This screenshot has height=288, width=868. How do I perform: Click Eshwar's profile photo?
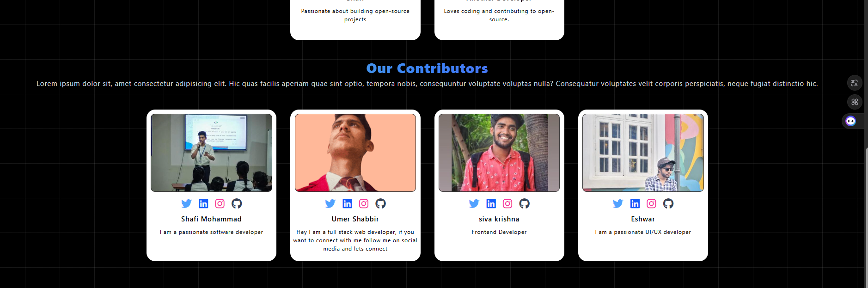coord(643,153)
